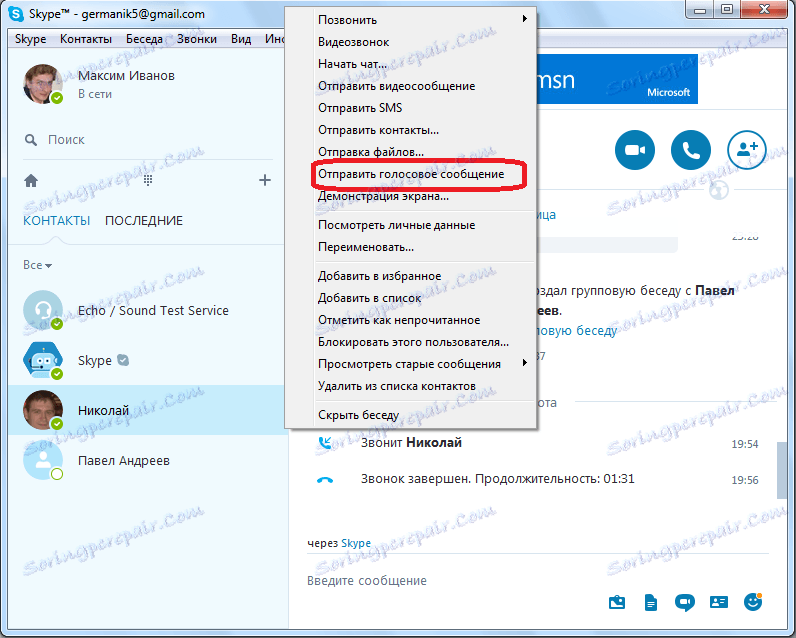Click the В сети status text

(95, 94)
